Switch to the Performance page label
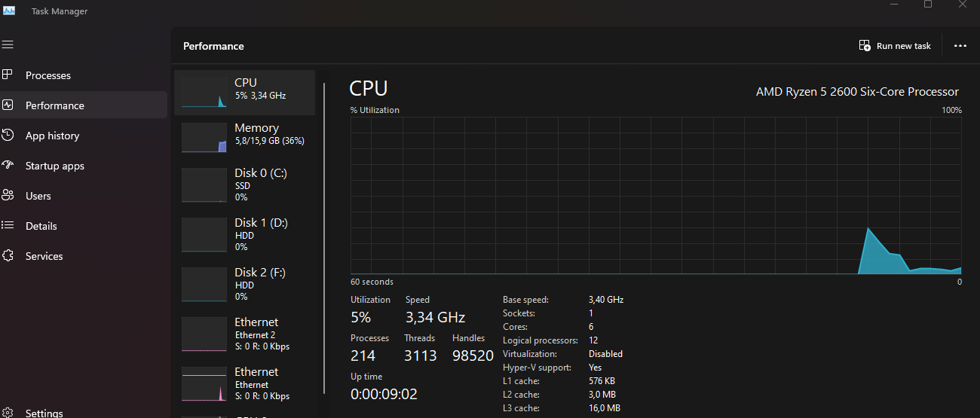Image resolution: width=980 pixels, height=418 pixels. click(x=55, y=105)
